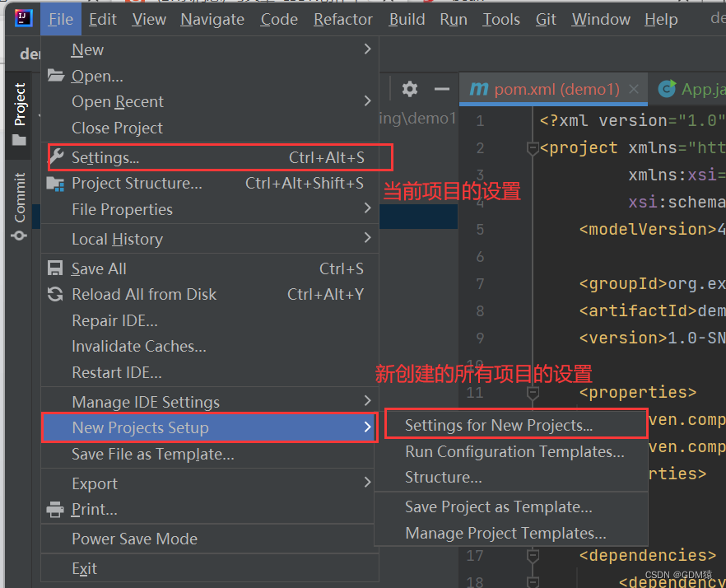Click line number 8 in editor gutter

(480, 311)
